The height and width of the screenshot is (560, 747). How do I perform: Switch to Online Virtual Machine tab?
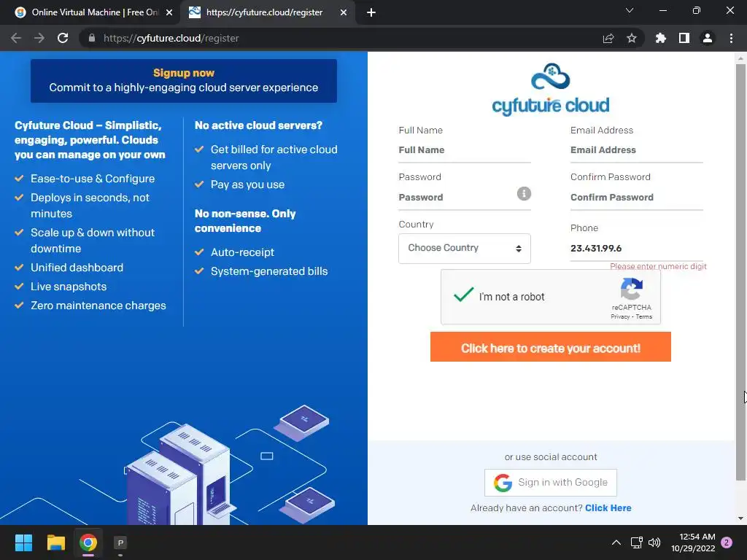point(90,12)
